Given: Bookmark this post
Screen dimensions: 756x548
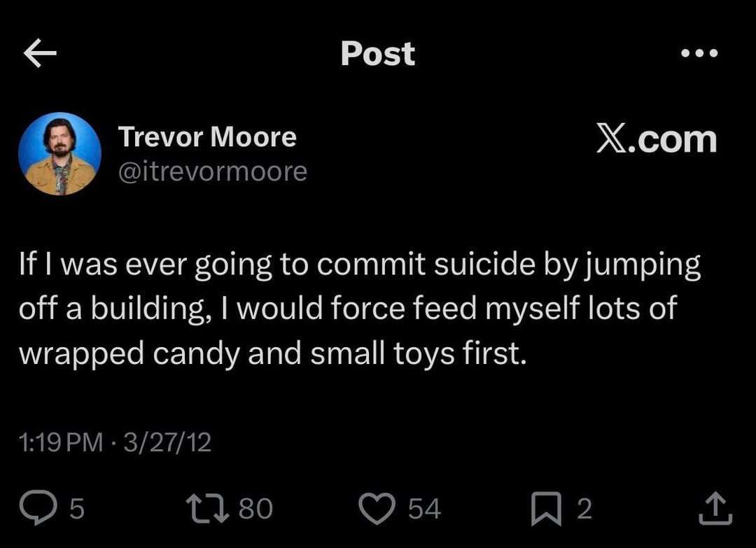Looking at the screenshot, I should point(547,509).
